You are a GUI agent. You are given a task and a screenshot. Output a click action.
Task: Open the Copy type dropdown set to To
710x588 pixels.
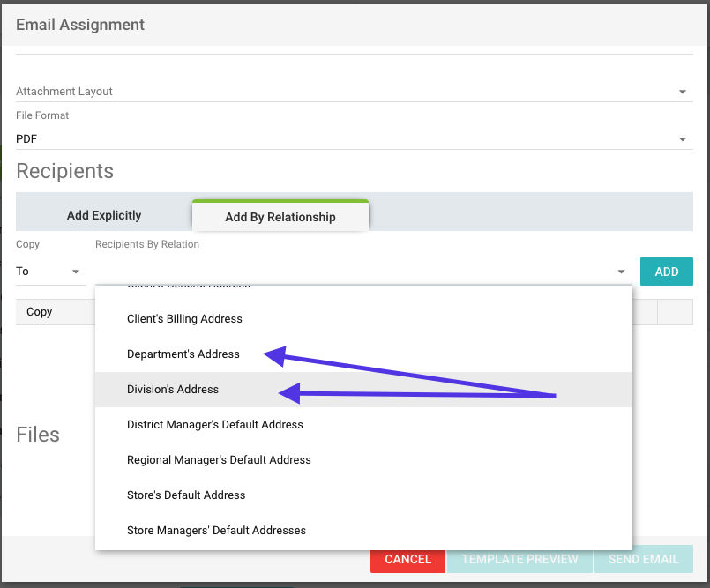49,272
